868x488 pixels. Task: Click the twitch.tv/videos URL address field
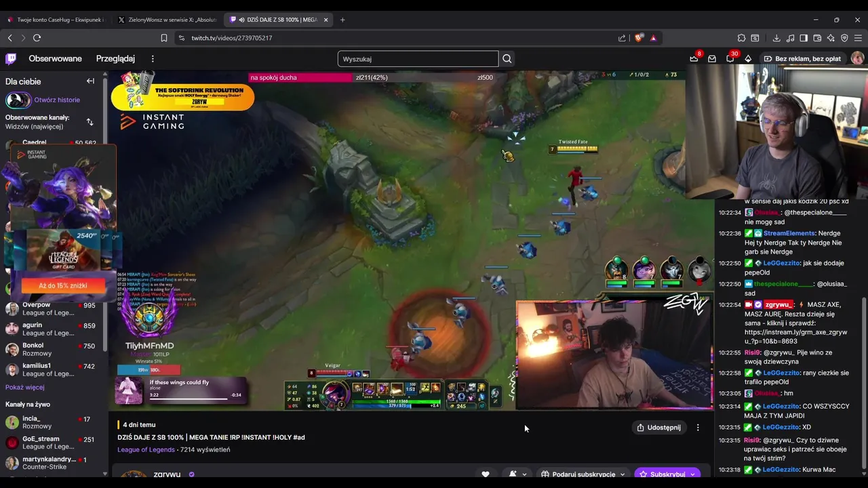[231, 38]
